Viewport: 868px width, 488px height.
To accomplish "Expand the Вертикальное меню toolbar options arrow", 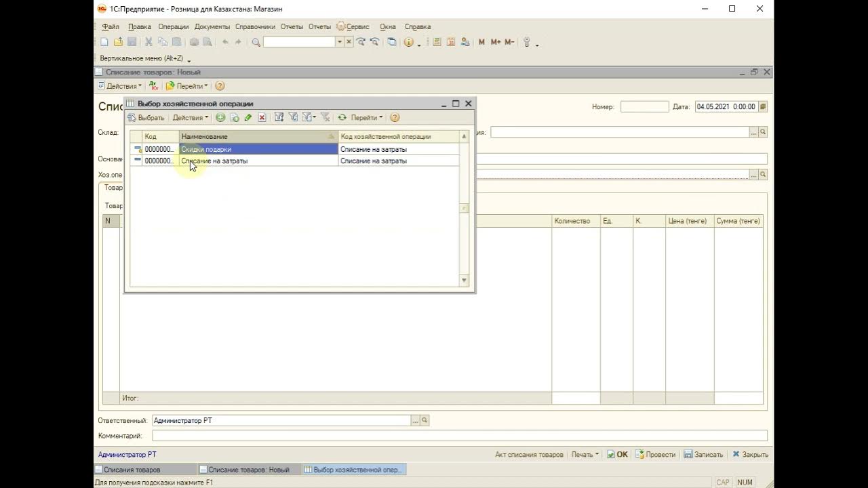I will pyautogui.click(x=189, y=60).
